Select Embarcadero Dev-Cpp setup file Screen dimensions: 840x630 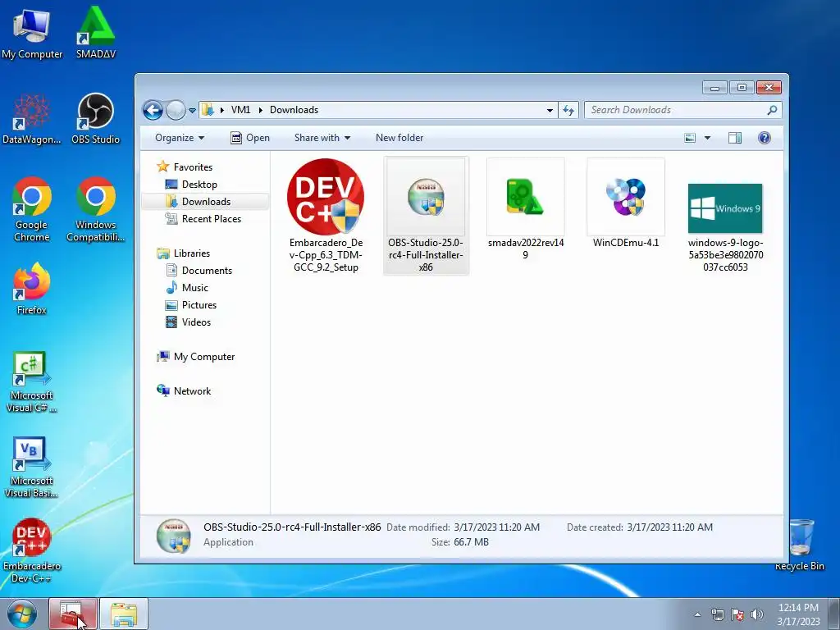(x=326, y=216)
